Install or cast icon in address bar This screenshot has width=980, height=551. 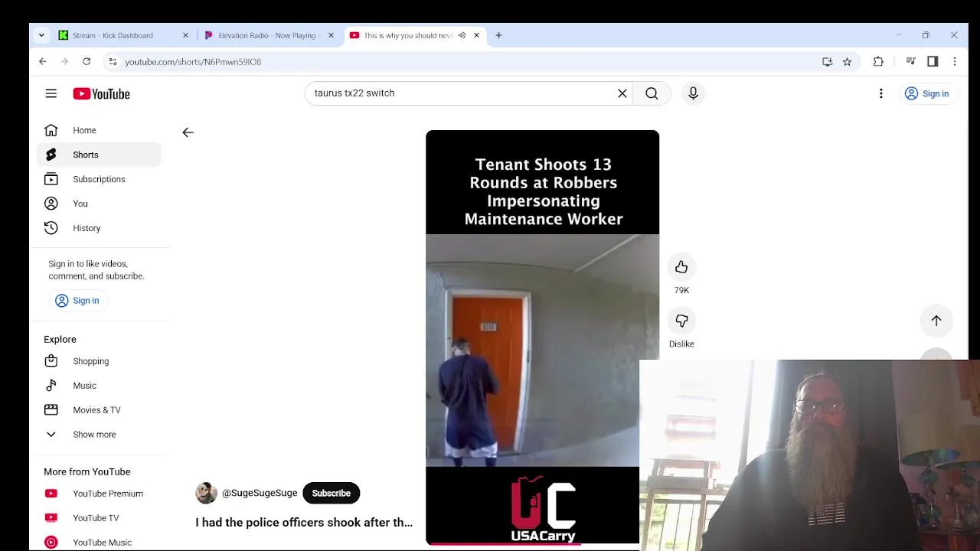[x=827, y=62]
